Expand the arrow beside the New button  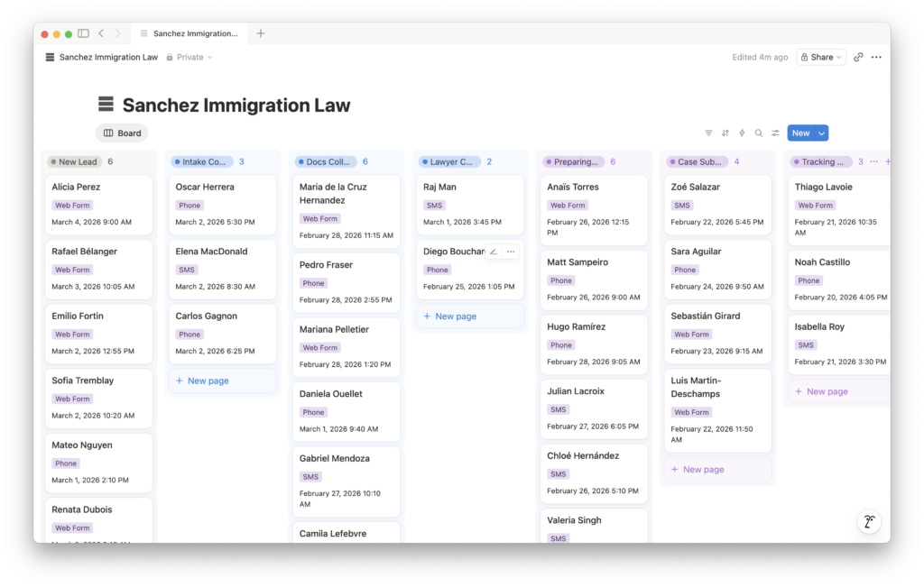click(x=821, y=133)
